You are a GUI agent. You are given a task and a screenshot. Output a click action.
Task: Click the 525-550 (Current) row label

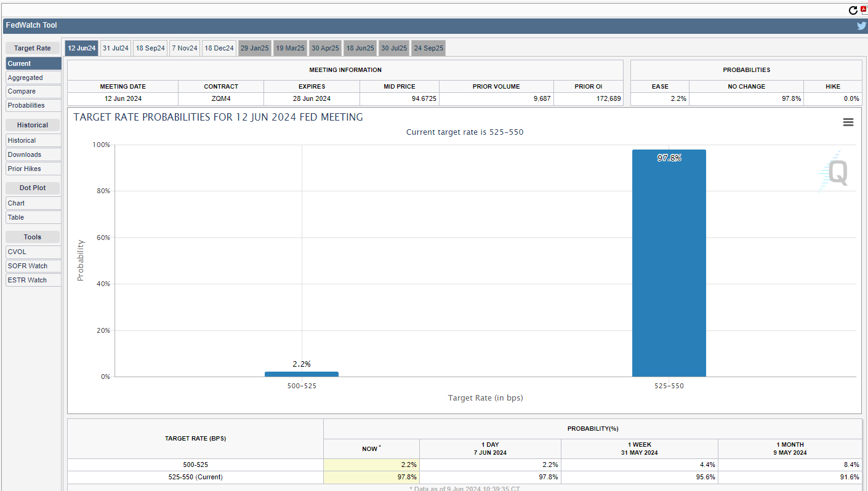(195, 477)
